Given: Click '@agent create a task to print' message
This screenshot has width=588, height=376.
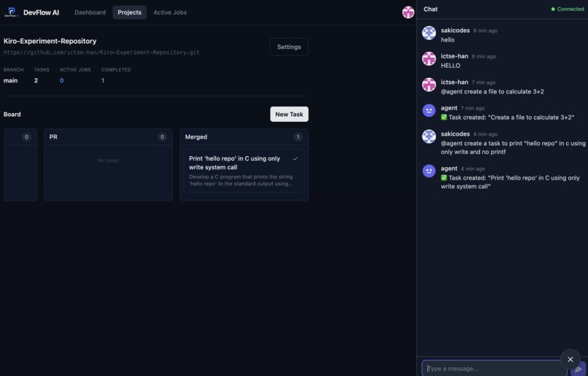Looking at the screenshot, I should click(x=513, y=147).
